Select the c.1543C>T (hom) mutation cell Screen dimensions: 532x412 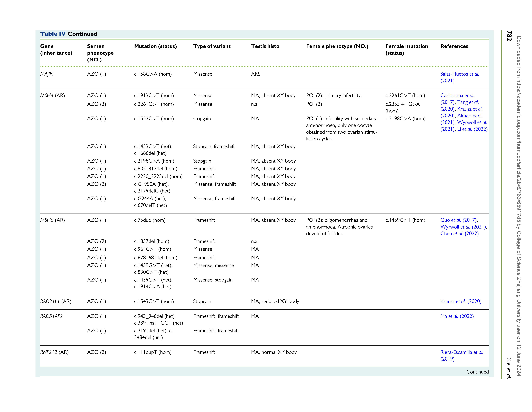pos(154,301)
